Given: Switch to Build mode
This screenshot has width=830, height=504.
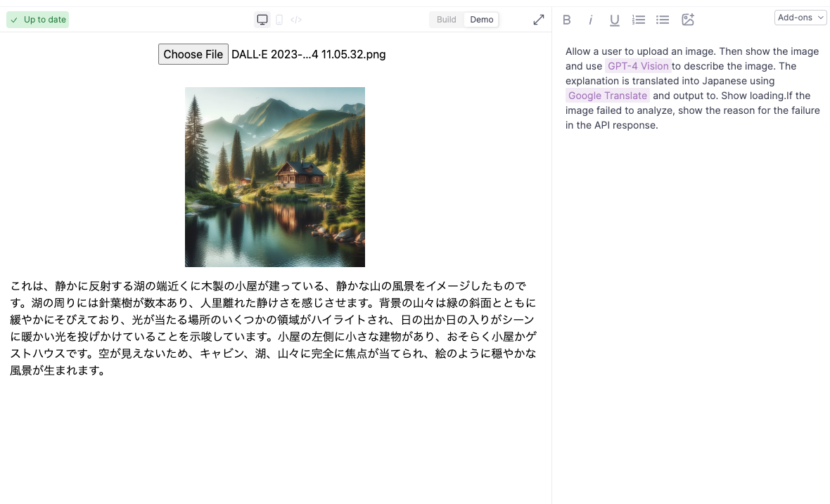Looking at the screenshot, I should 446,20.
